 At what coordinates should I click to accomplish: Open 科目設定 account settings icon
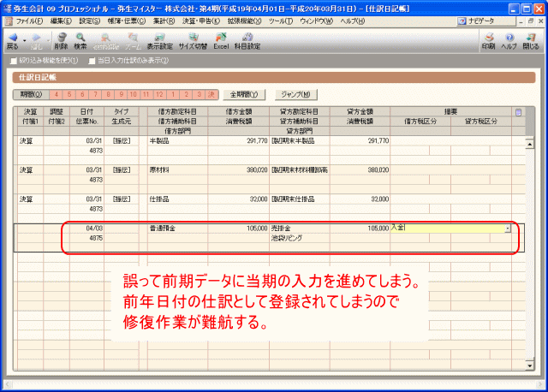247,41
